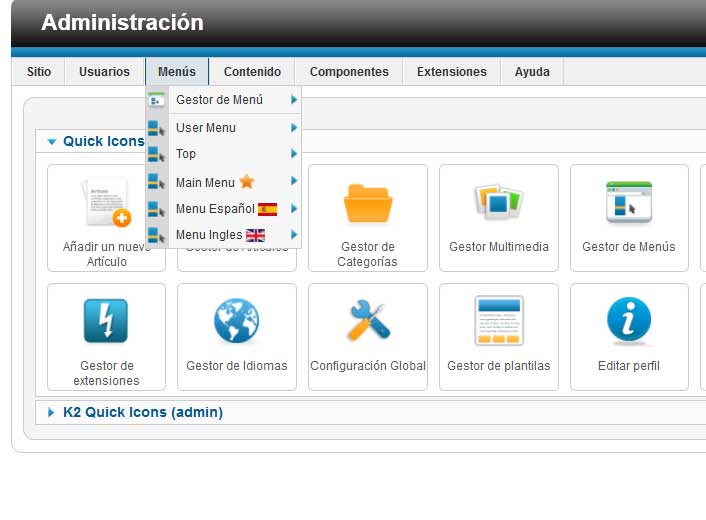Click the menu icon beside Top

click(157, 154)
